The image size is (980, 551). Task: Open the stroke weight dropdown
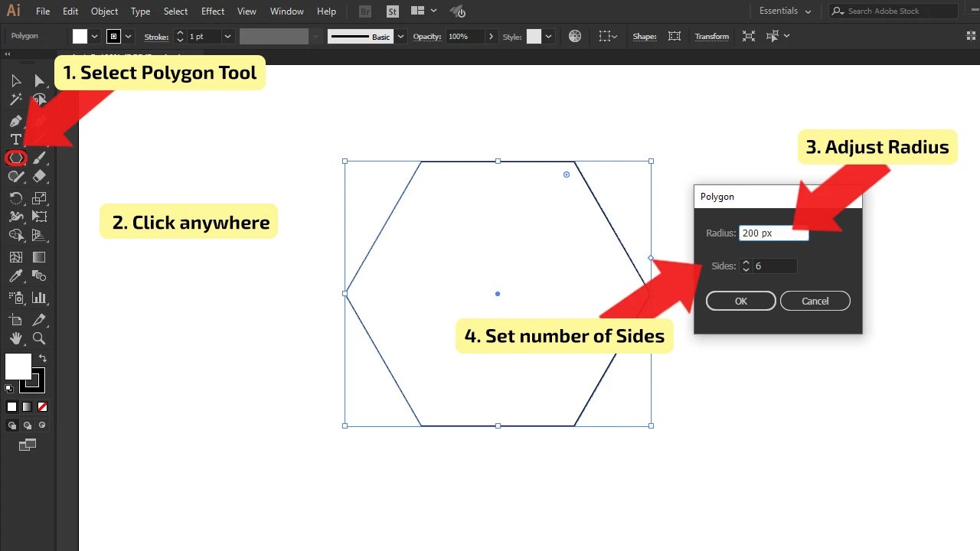[x=227, y=36]
